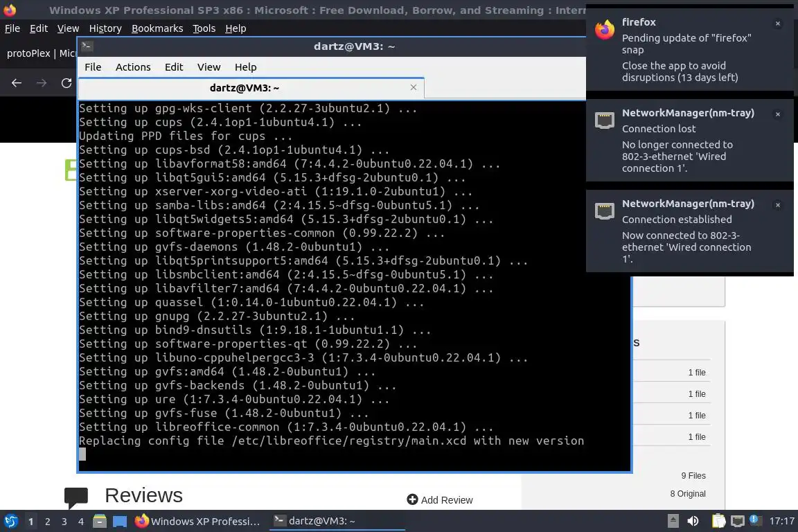Open the terminal Edit menu

[174, 67]
